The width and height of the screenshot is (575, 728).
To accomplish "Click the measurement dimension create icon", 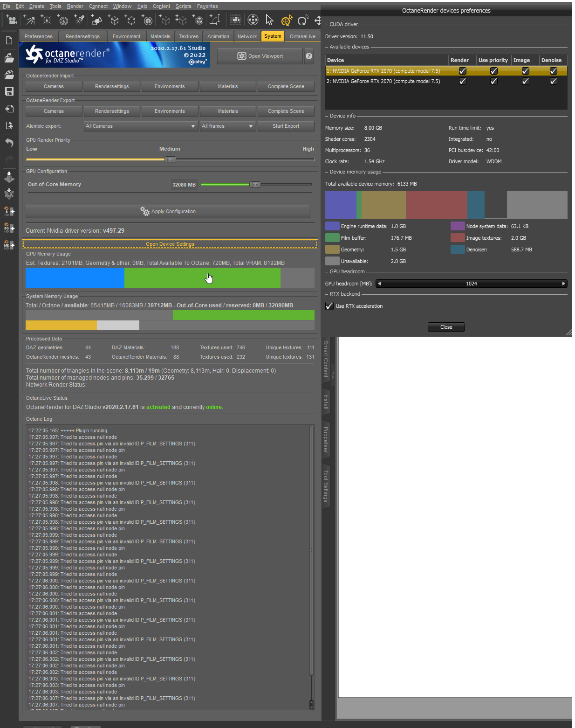I will (215, 20).
